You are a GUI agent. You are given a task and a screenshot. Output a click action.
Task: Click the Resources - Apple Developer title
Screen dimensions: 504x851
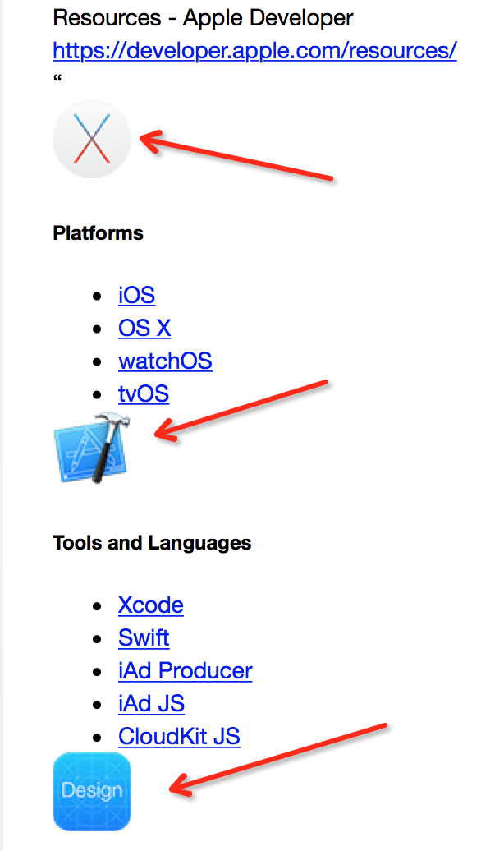[x=203, y=17]
